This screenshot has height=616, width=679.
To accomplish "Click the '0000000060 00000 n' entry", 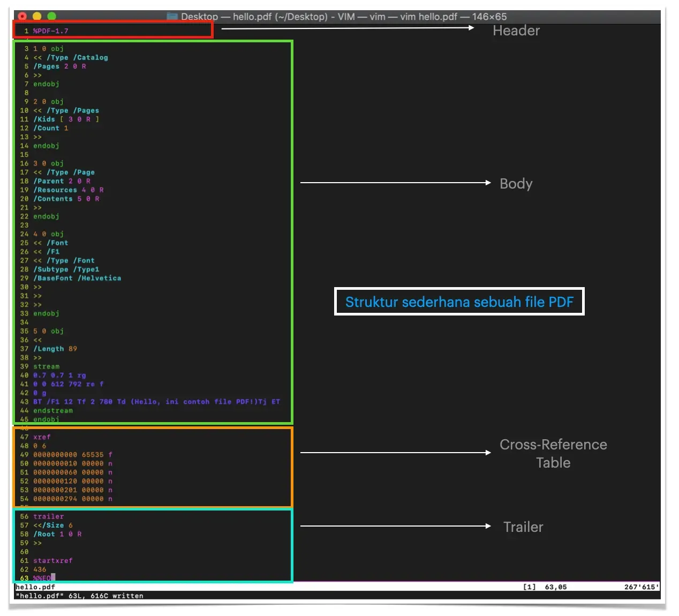I will pos(73,472).
